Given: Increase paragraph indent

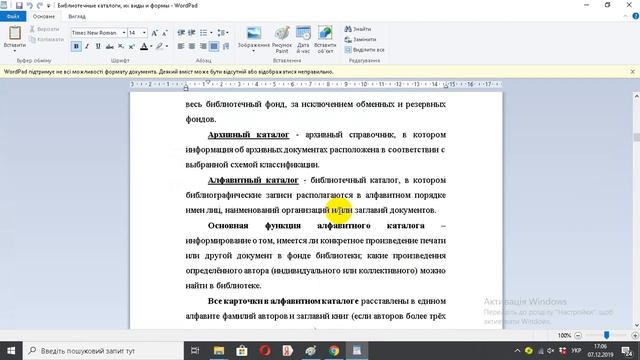Looking at the screenshot, I should coord(191,33).
